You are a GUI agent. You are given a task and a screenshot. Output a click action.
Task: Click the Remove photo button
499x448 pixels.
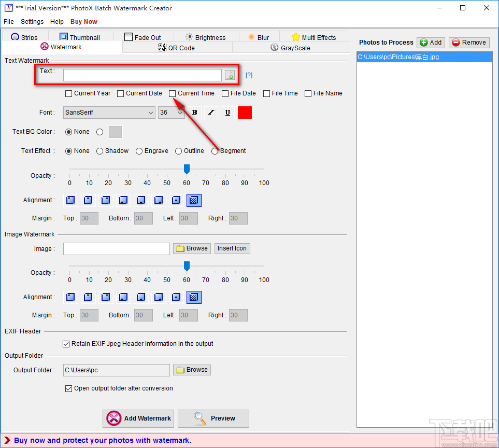(x=469, y=43)
